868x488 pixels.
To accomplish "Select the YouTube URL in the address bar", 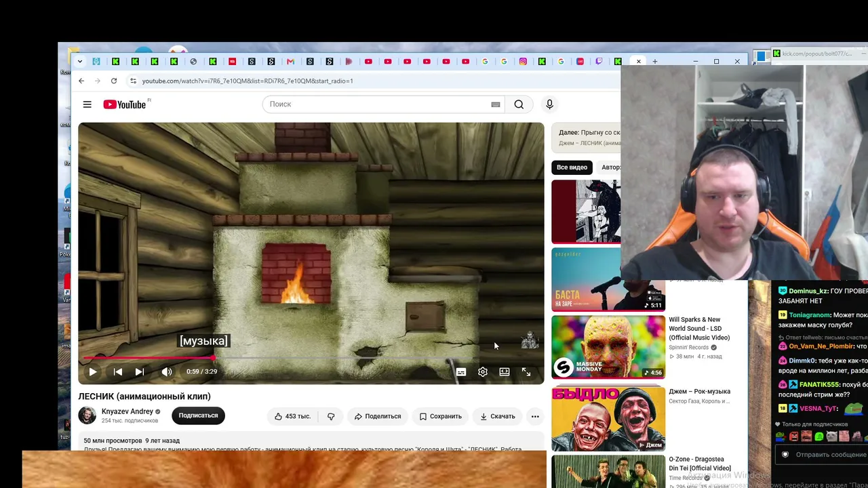I will (248, 81).
